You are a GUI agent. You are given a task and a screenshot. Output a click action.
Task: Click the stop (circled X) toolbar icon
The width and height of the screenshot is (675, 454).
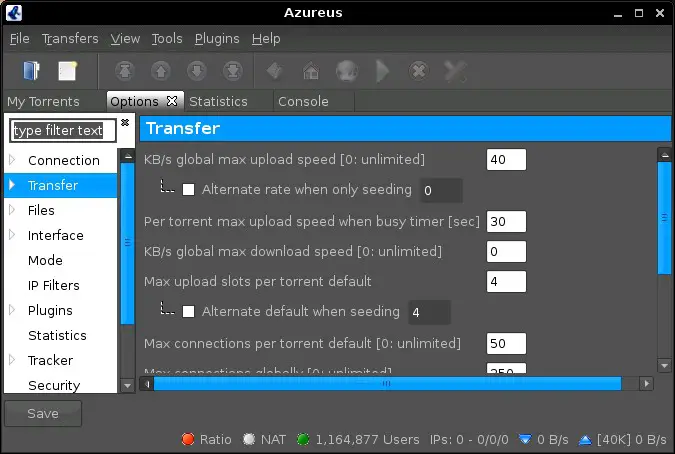[x=419, y=71]
